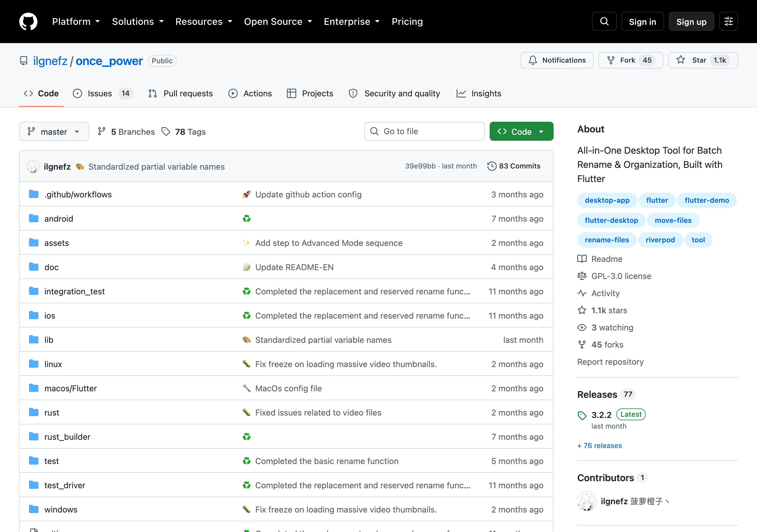
Task: Open the macos/Flutter folder
Action: click(x=71, y=388)
